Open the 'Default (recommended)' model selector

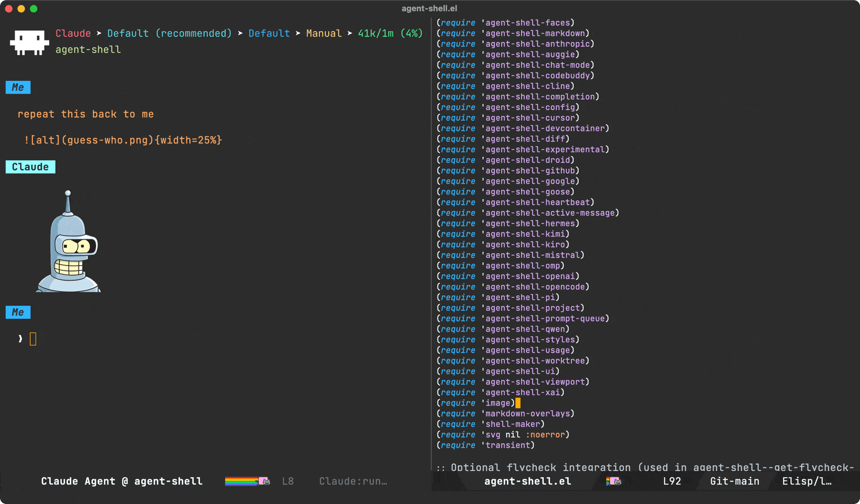[169, 33]
